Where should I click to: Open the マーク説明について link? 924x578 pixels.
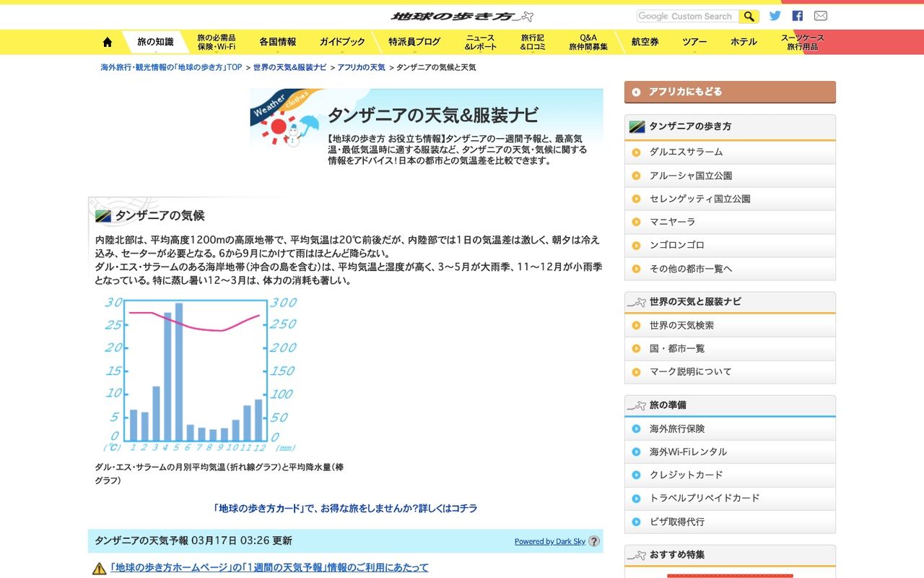coord(730,371)
